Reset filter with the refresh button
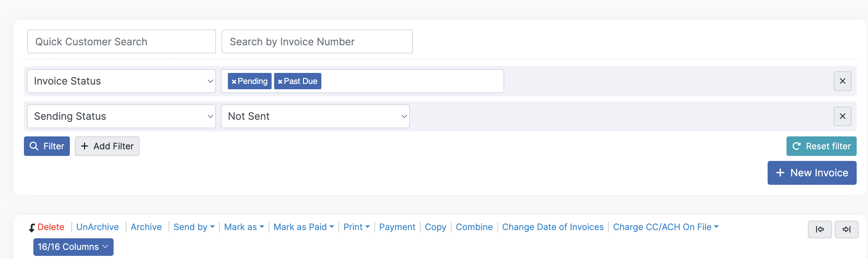 [821, 146]
